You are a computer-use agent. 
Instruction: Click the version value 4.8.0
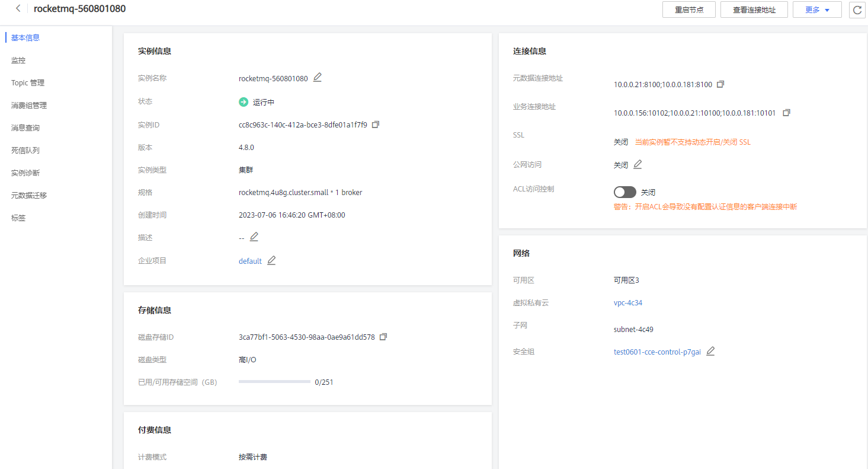[246, 148]
